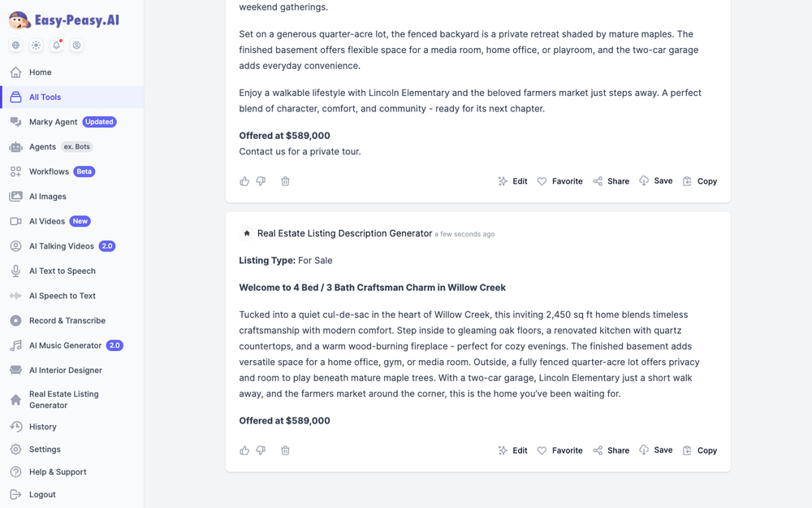The width and height of the screenshot is (812, 508).
Task: Thumbs down the second listing output
Action: (261, 450)
